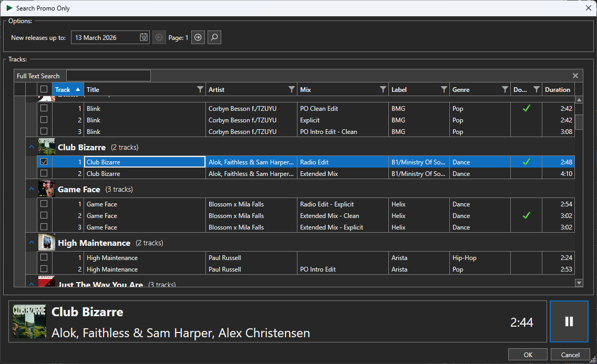Click the OK button
This screenshot has width=597, height=364.
coord(528,354)
